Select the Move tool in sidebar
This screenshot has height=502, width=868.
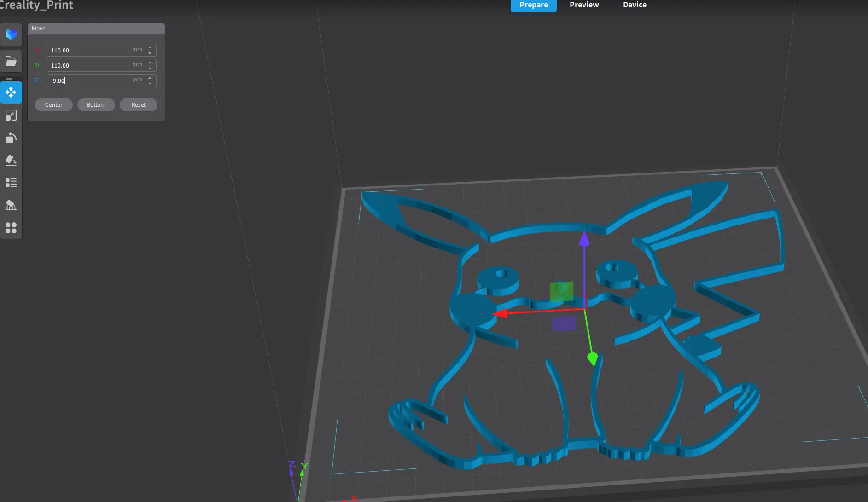pos(11,92)
